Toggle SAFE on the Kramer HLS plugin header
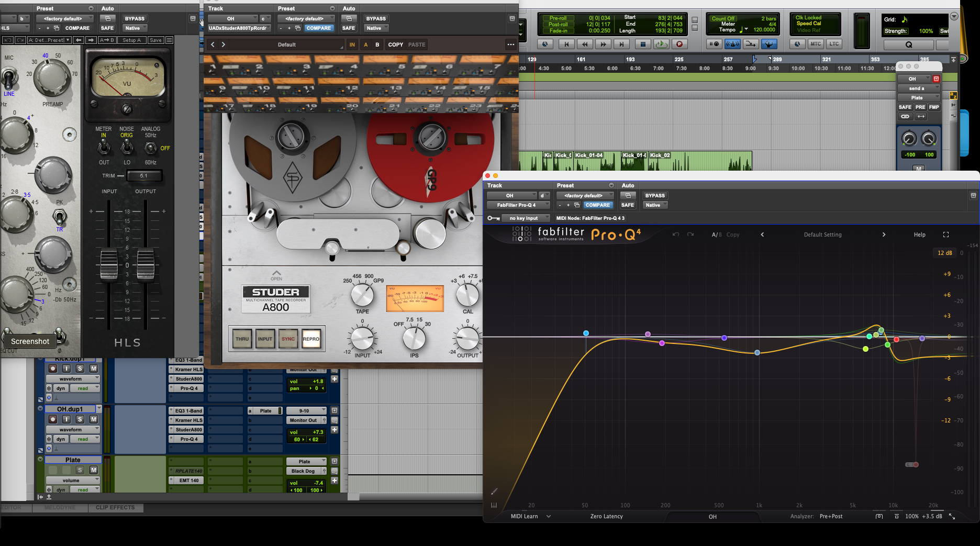 pos(107,28)
